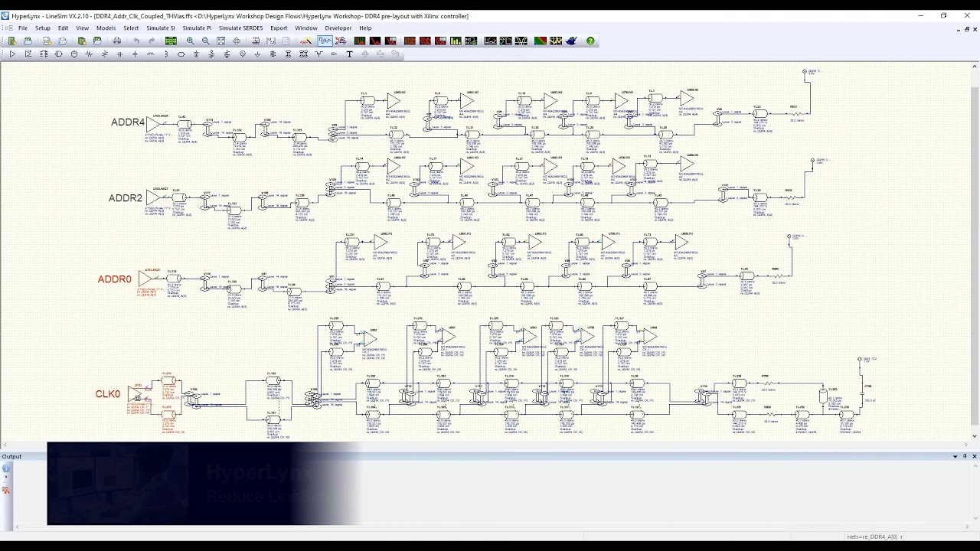Create a new schematic with the first toolbar icon
This screenshot has height=551, width=980.
(x=12, y=41)
